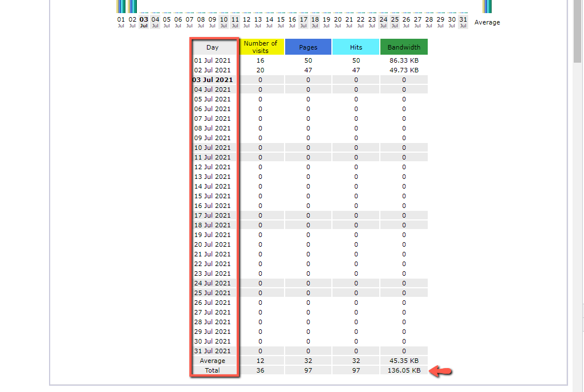Screen dimensions: 584x392
Task: Click the 03 Jul label on chart axis
Action: point(144,22)
